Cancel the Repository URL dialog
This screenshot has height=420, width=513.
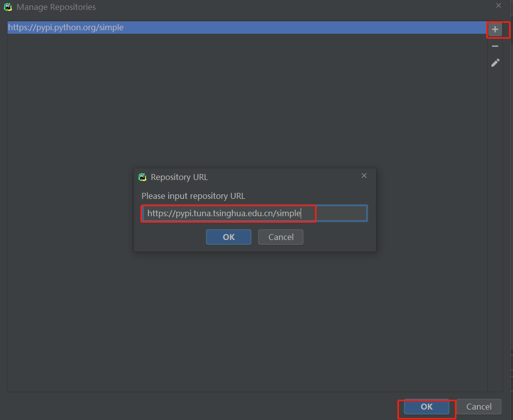(281, 237)
